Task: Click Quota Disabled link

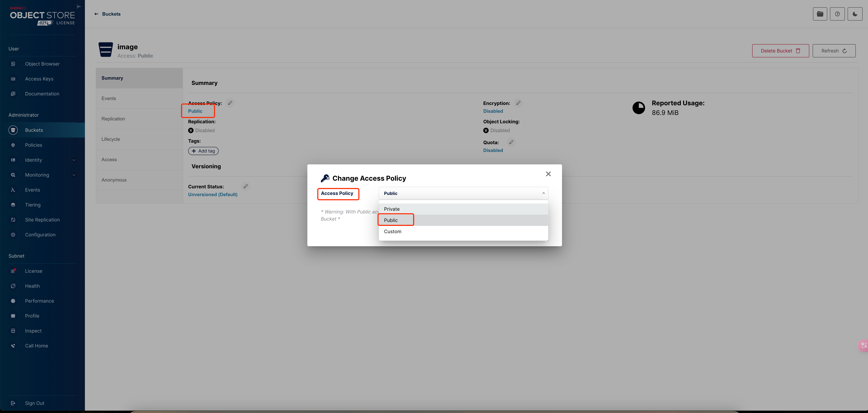Action: (x=493, y=150)
